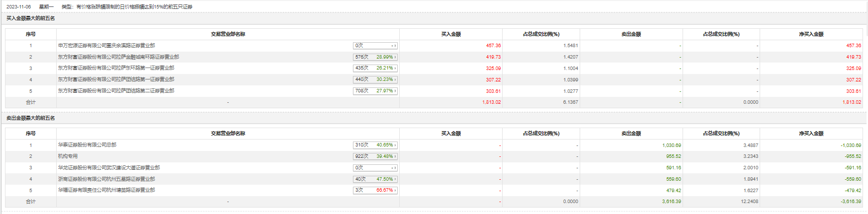Image resolution: width=868 pixels, height=214 pixels.
Task: Expand the 708次 27.97% stats box
Action: (375, 91)
